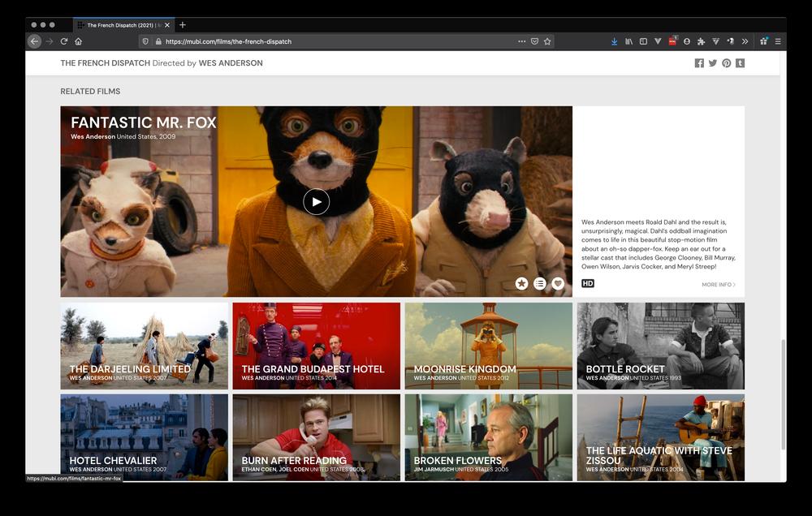Click the RELATED FILMS heading
Viewport: 812px width, 516px height.
(x=90, y=91)
